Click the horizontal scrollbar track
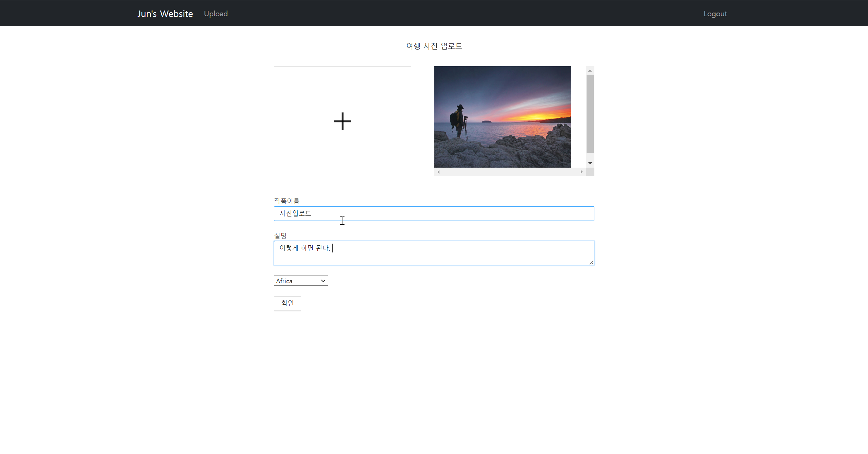This screenshot has width=868, height=454. pyautogui.click(x=509, y=172)
